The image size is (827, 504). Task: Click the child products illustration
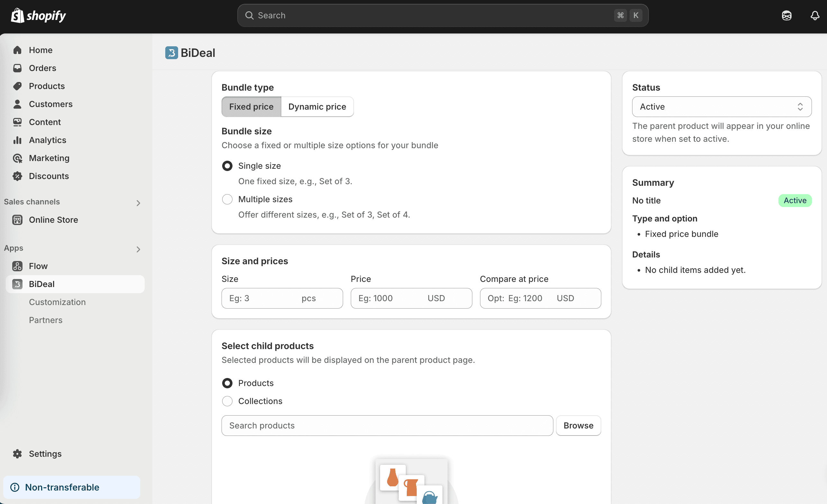(412, 481)
